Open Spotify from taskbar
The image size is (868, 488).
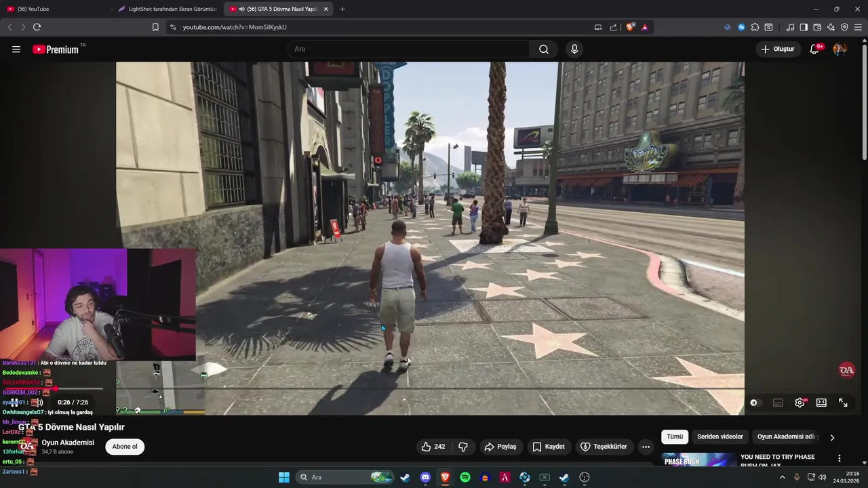(x=465, y=477)
